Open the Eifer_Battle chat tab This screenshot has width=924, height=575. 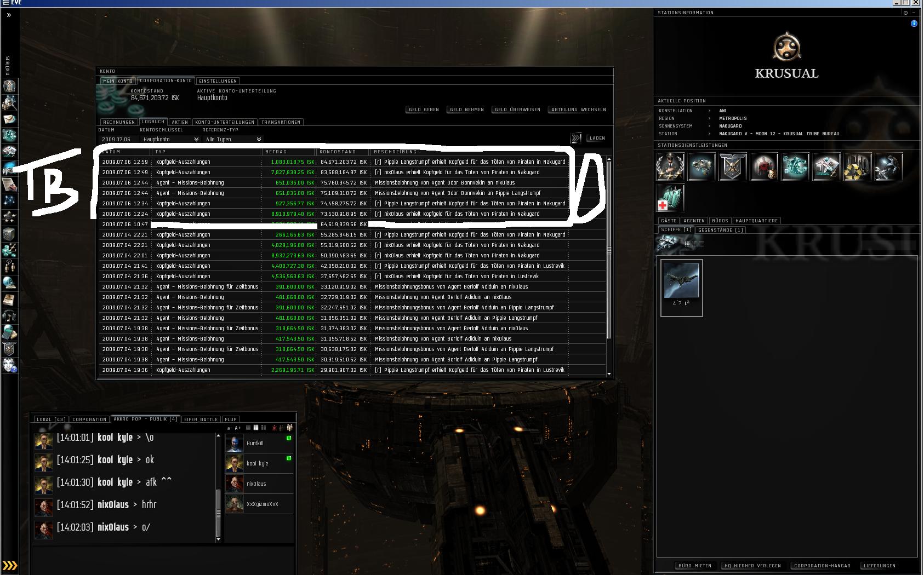click(x=201, y=419)
